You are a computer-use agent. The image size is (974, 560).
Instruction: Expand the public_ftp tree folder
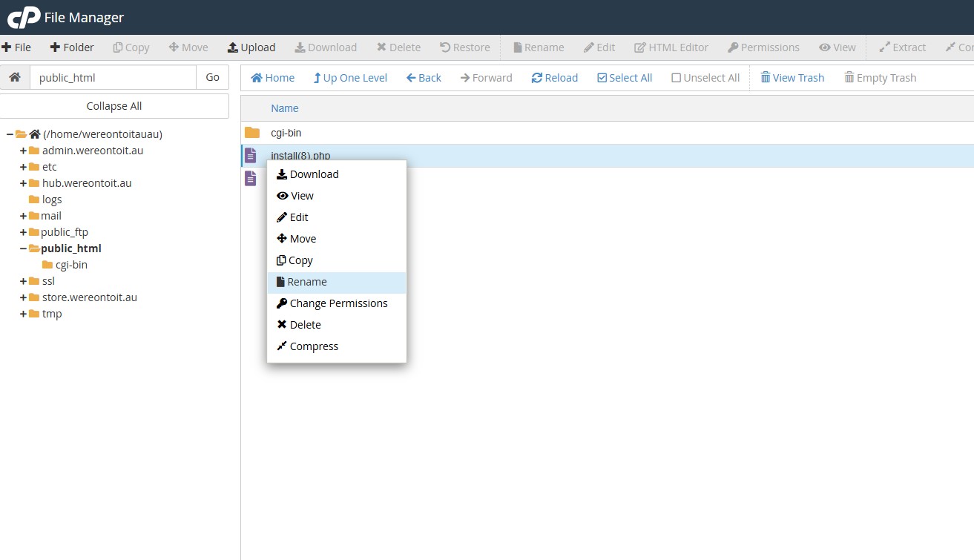click(24, 232)
